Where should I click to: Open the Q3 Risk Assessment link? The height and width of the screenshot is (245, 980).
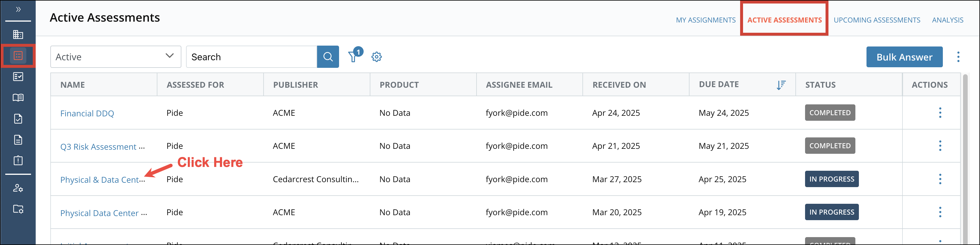click(102, 146)
